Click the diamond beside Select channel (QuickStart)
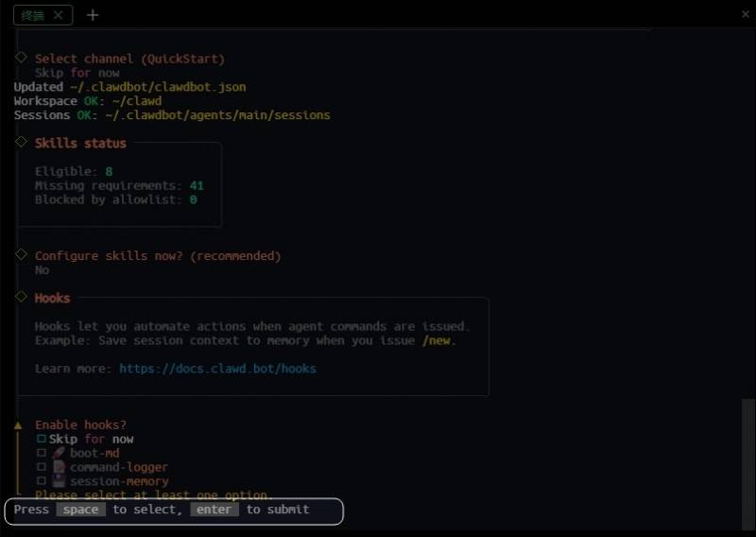The image size is (756, 537). tap(21, 58)
